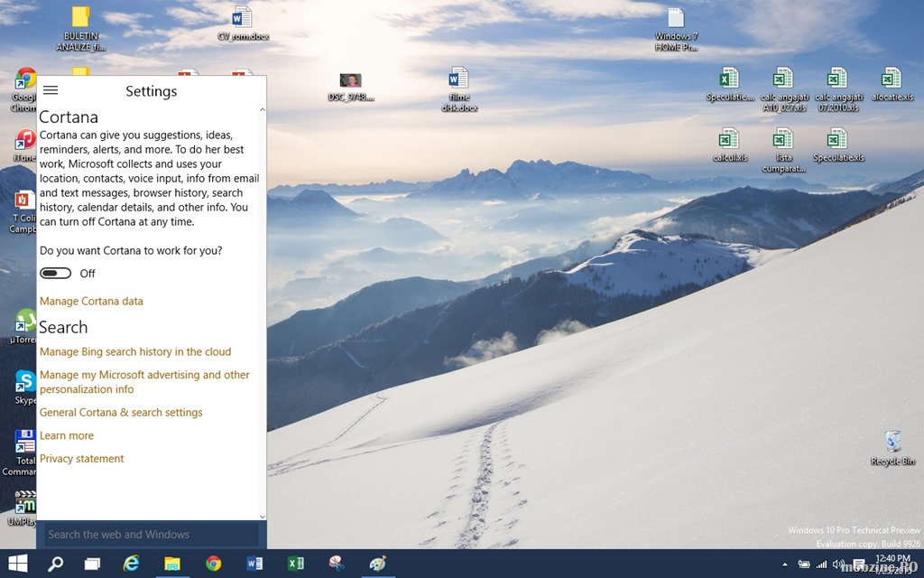Open Snipping Tool from the taskbar

[337, 564]
